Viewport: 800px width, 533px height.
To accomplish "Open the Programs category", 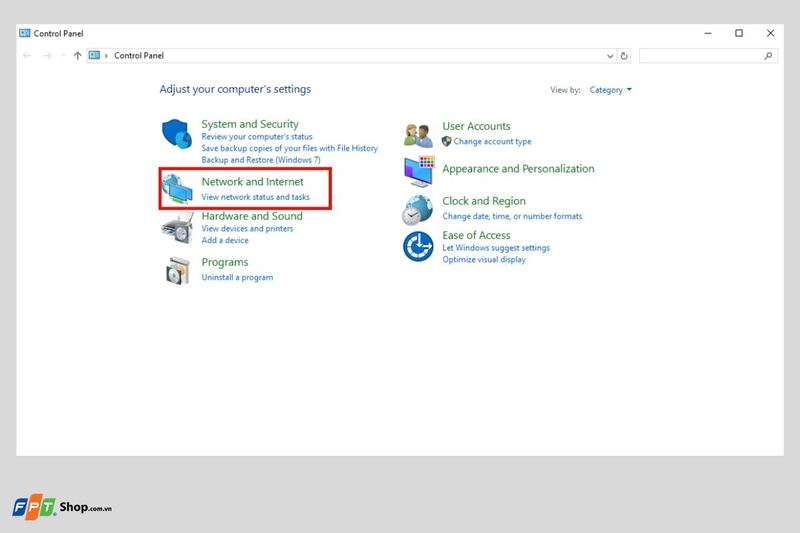I will click(224, 262).
